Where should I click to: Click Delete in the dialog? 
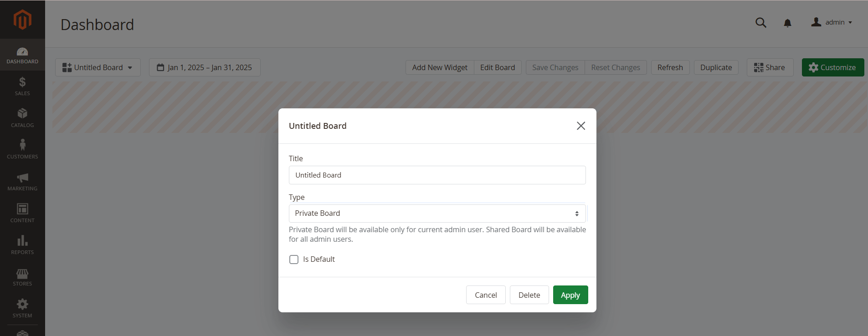point(529,295)
